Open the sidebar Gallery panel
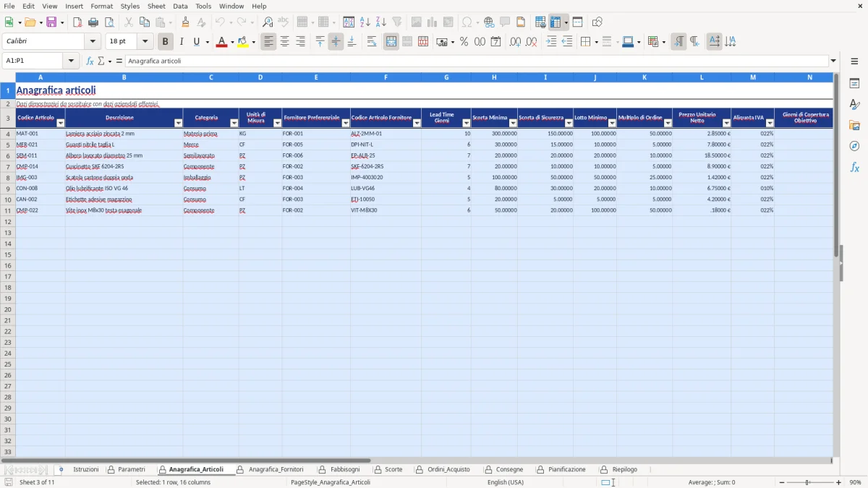Viewport: 868px width, 488px height. (854, 125)
